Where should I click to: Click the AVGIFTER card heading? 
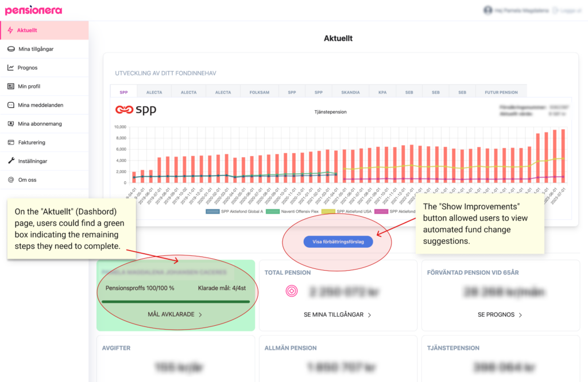coord(116,348)
